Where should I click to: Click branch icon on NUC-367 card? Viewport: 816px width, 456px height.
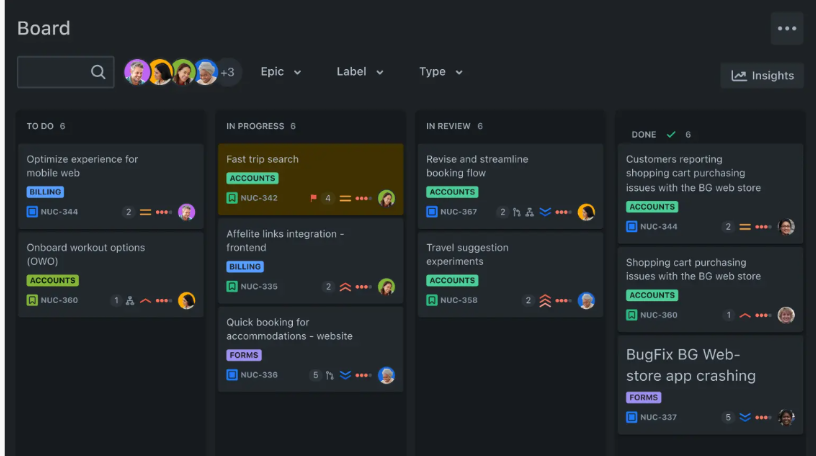click(516, 212)
